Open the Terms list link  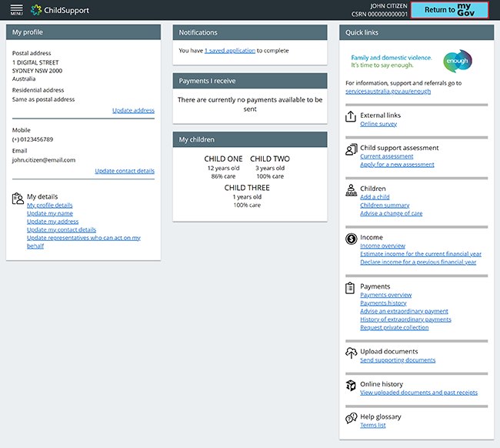[x=372, y=425]
